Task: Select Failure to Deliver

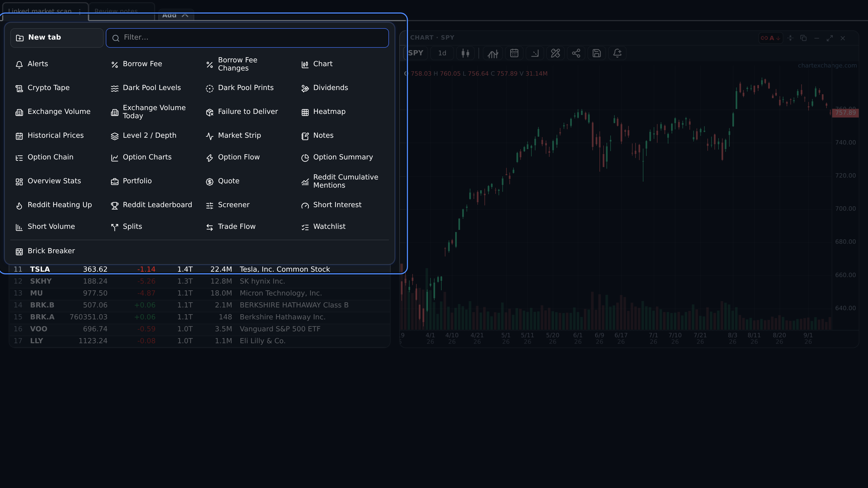Action: coord(242,112)
